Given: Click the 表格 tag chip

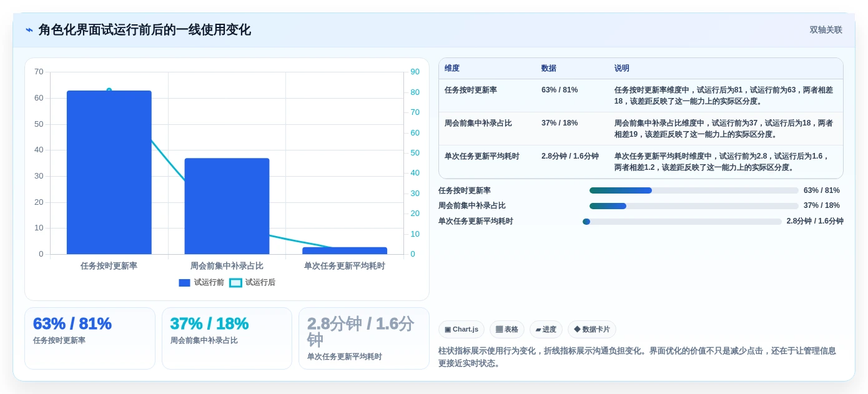Looking at the screenshot, I should tap(507, 330).
